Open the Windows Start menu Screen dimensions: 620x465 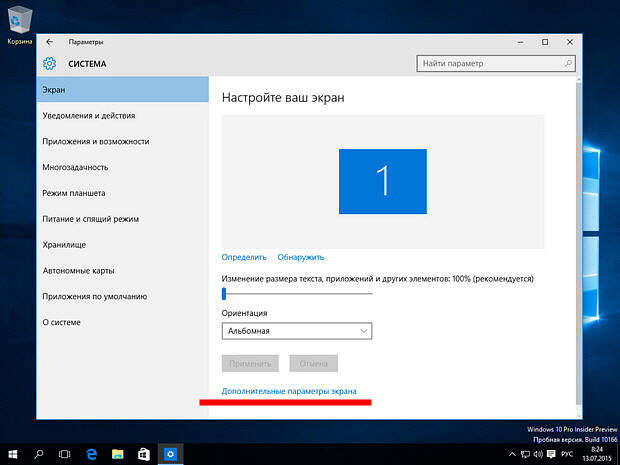(x=13, y=455)
